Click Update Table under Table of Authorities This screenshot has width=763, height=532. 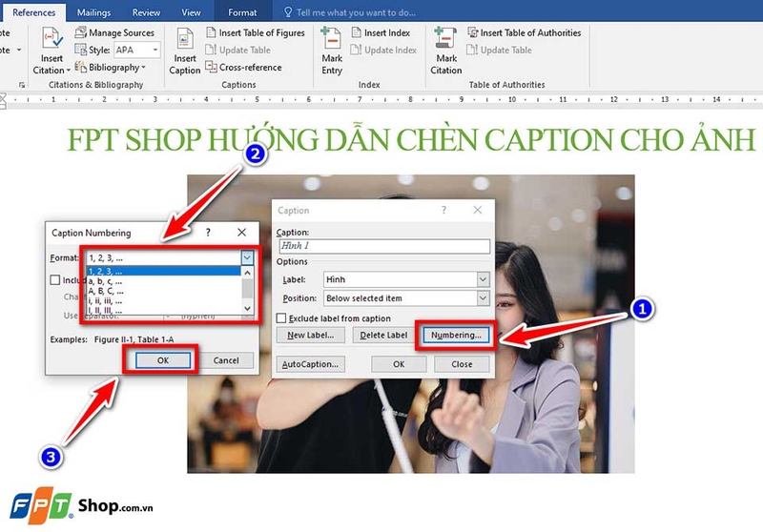pos(499,50)
